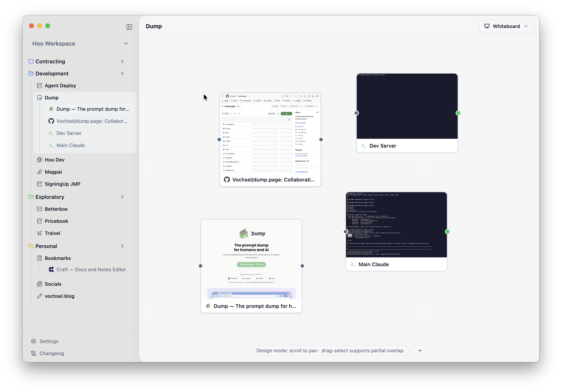The height and width of the screenshot is (392, 562).
Task: Collapse the sidebar with the panel icon
Action: coord(129,27)
